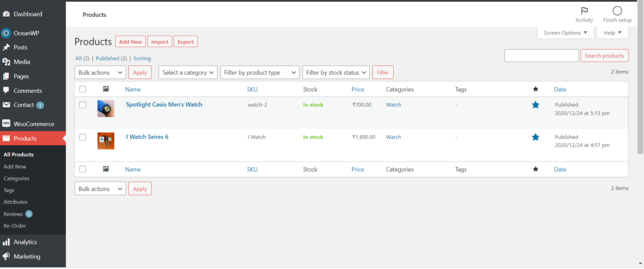
Task: Click the Activity flag icon
Action: [584, 11]
